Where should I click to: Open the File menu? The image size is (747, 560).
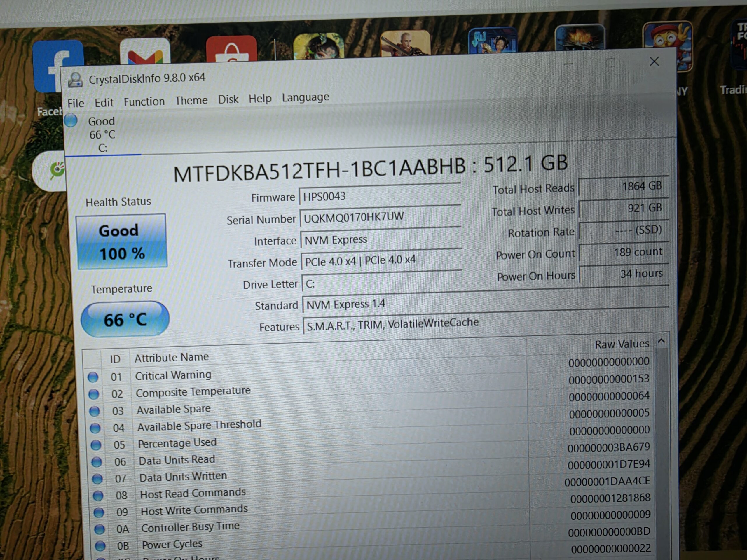click(76, 103)
